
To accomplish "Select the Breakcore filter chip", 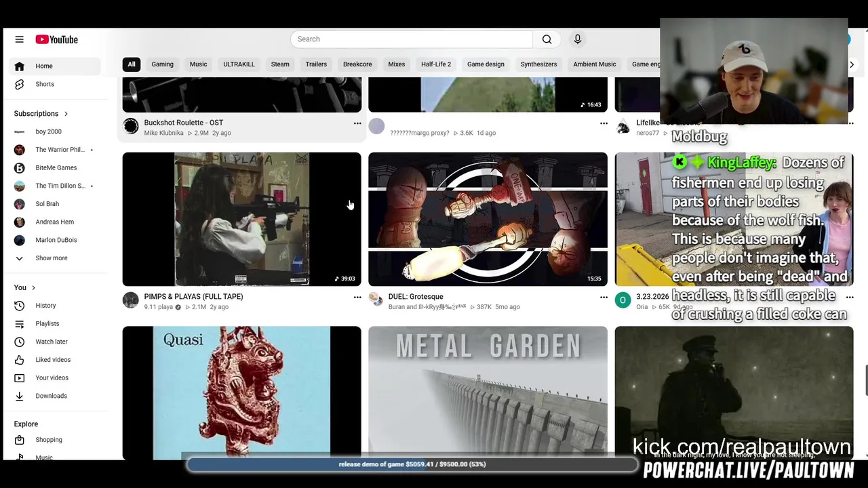I will [357, 64].
